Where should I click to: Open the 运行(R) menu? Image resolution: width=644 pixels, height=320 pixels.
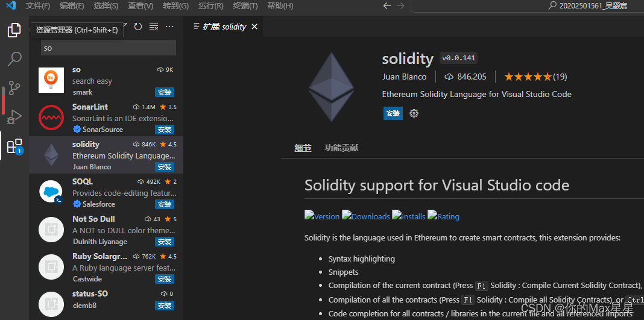210,6
